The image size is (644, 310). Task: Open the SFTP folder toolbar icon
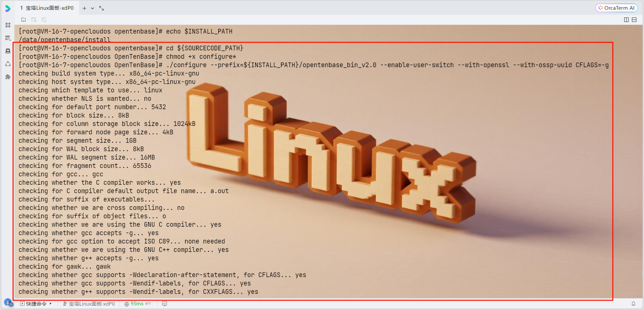tap(23, 20)
